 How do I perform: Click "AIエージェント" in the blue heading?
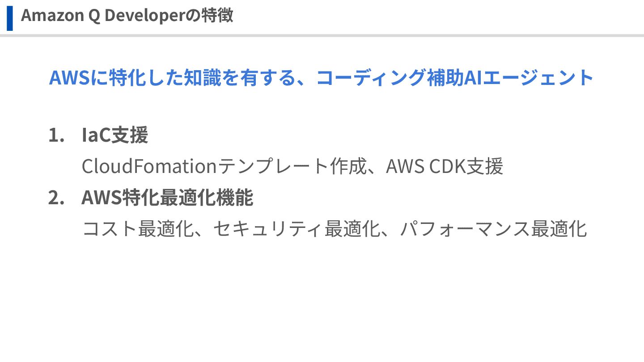tap(528, 78)
